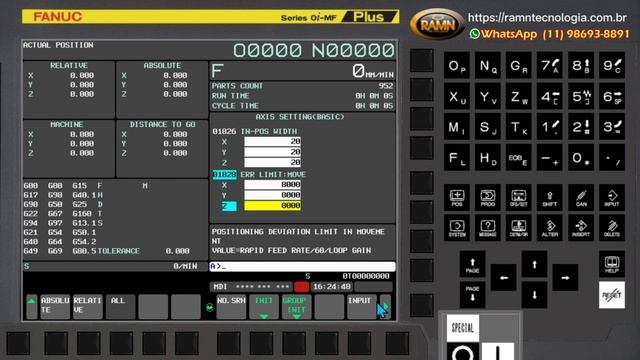
Task: Open the POS position display key
Action: click(457, 198)
